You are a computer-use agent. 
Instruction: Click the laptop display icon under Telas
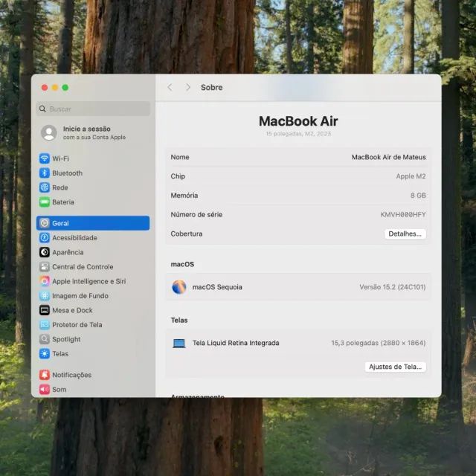(179, 344)
